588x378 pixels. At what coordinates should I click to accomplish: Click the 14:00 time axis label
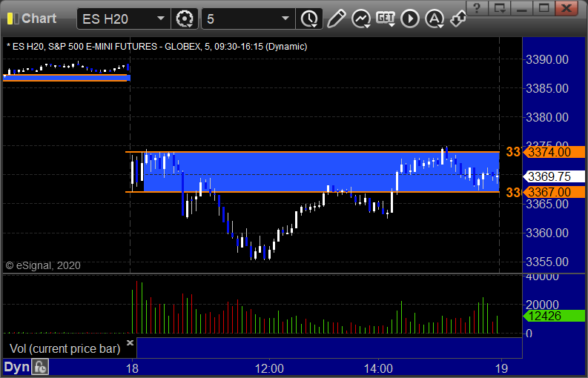tap(378, 368)
